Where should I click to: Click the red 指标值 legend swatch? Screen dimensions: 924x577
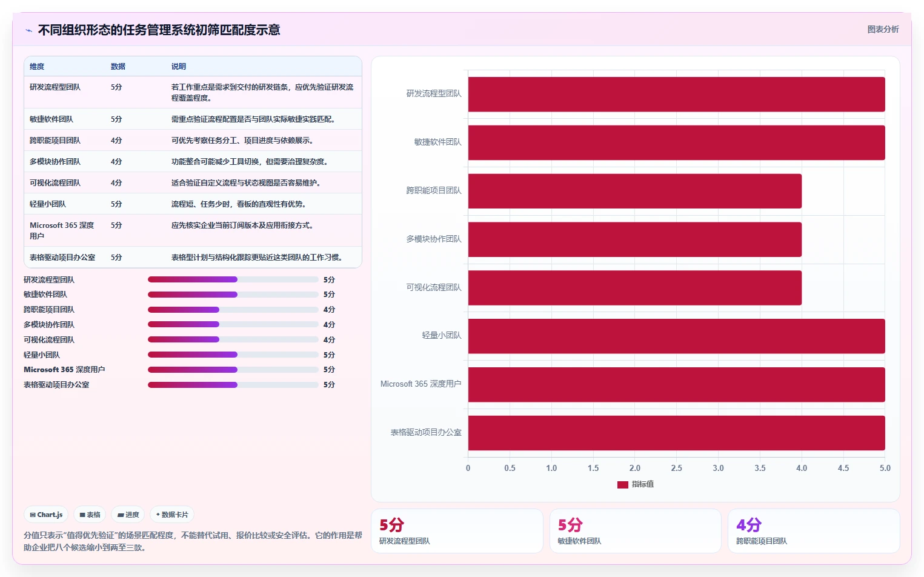tap(622, 484)
